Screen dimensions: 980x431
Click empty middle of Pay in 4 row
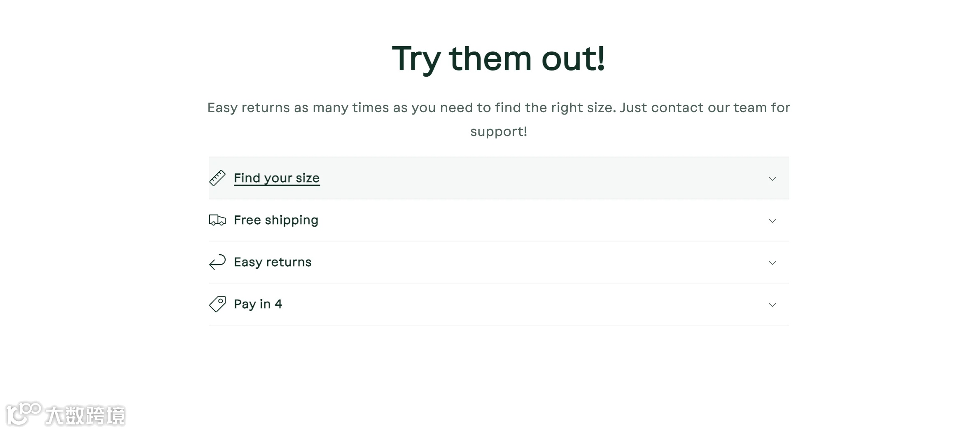535,304
